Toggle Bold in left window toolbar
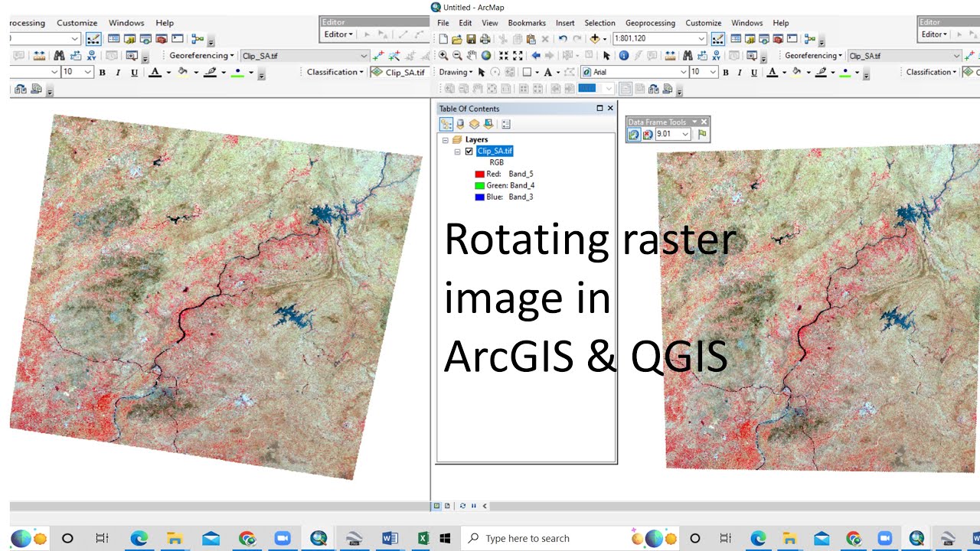 click(x=102, y=72)
